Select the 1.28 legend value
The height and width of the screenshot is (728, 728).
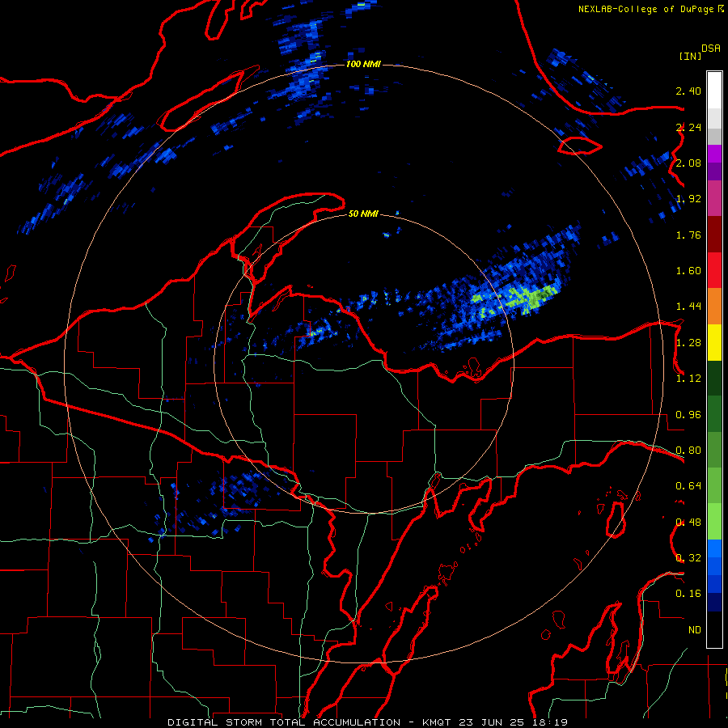[688, 343]
